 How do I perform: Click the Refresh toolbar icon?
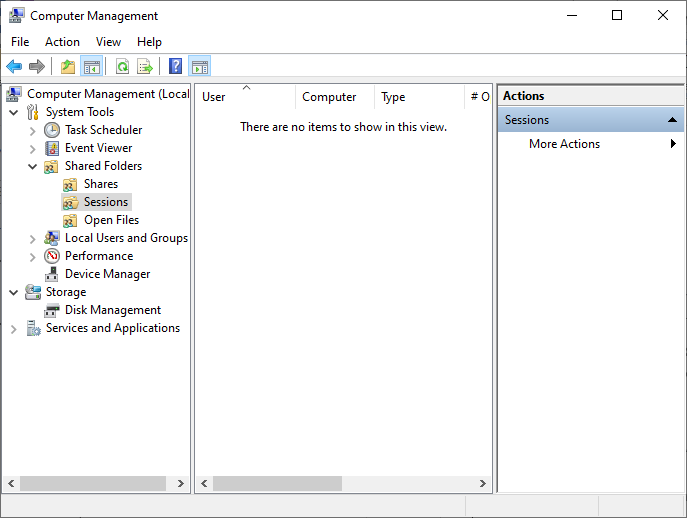pos(122,67)
